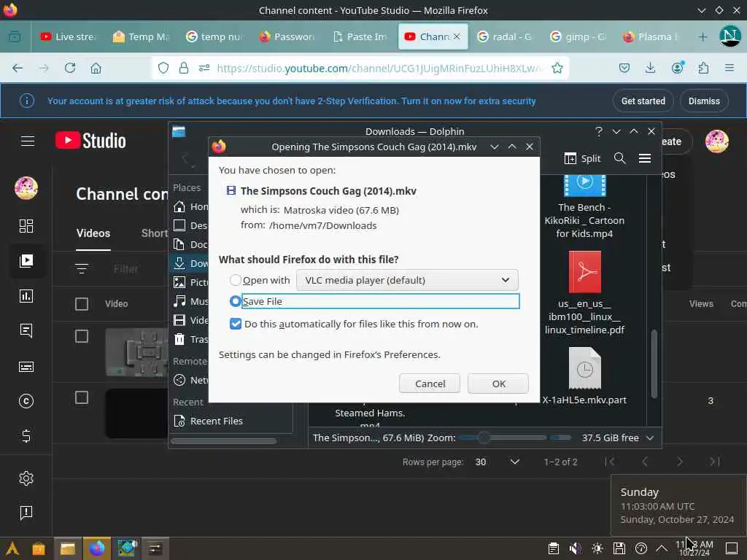
Task: Click Dolphin vertical scrollbar
Action: click(654, 364)
